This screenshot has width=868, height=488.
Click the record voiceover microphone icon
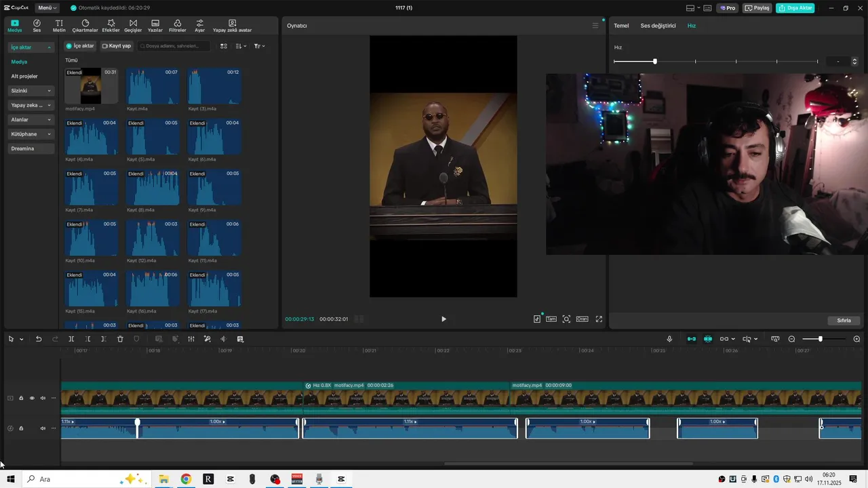click(669, 339)
